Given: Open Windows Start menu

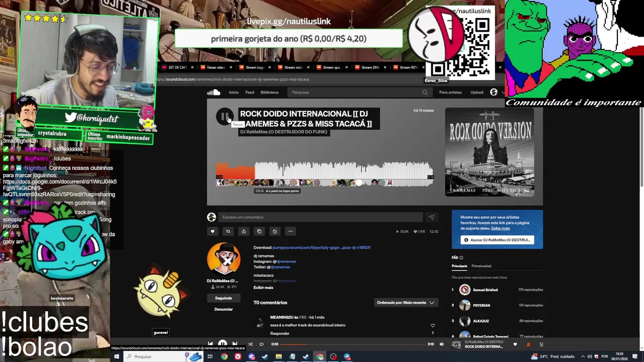Looking at the screenshot, I should pos(116,356).
